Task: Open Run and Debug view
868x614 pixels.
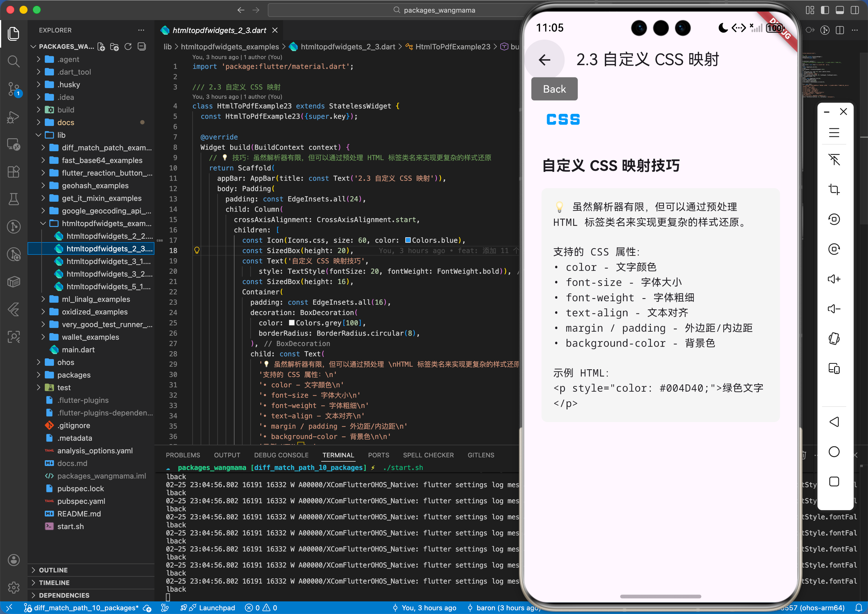Action: tap(13, 117)
